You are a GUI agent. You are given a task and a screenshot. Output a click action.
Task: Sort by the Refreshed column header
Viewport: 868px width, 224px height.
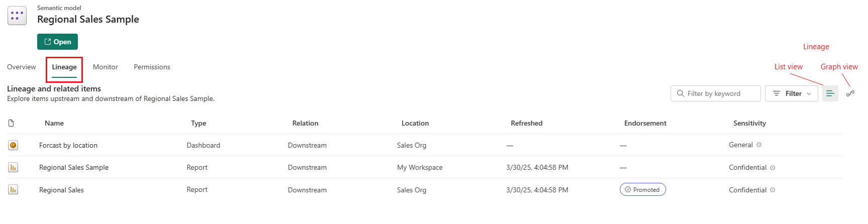click(526, 123)
